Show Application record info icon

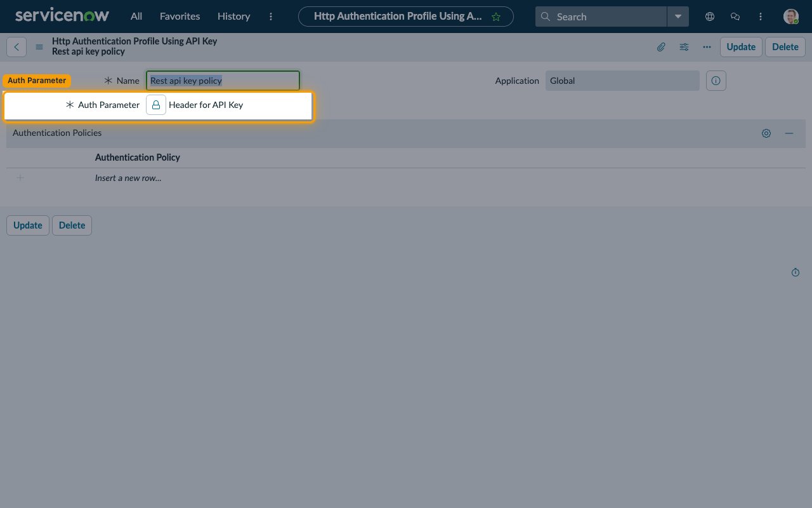716,81
